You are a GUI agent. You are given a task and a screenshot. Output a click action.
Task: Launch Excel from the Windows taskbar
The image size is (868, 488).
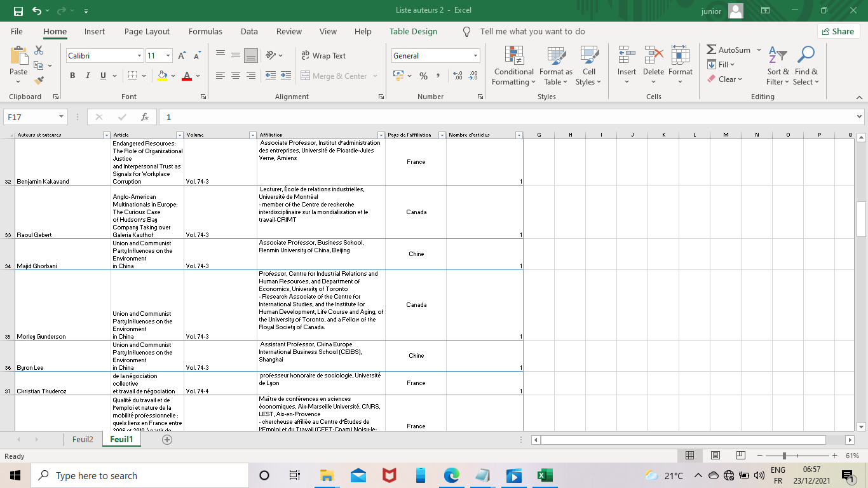pos(545,475)
